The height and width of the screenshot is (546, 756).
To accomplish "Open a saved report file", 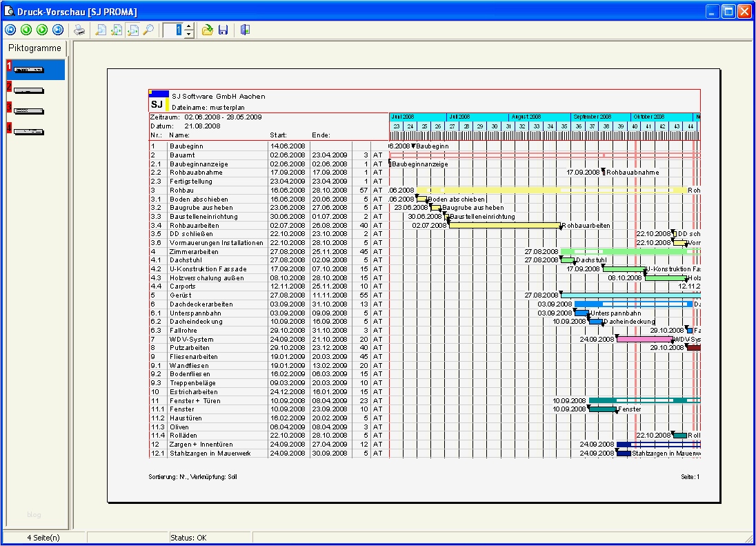I will (208, 30).
